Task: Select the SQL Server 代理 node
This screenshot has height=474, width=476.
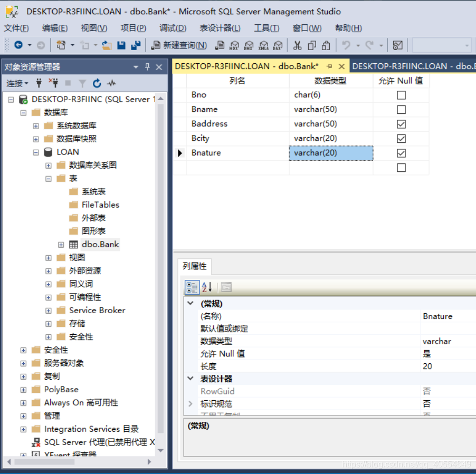Action: click(x=99, y=442)
